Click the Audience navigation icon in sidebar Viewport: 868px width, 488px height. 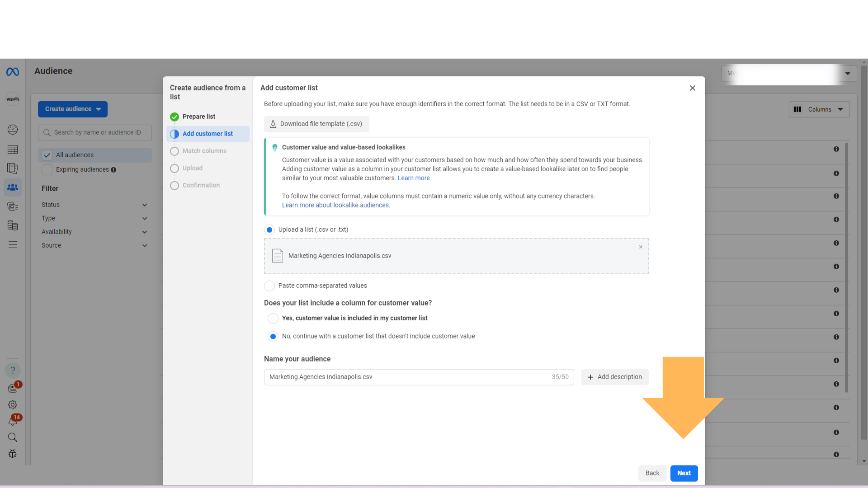click(x=13, y=187)
